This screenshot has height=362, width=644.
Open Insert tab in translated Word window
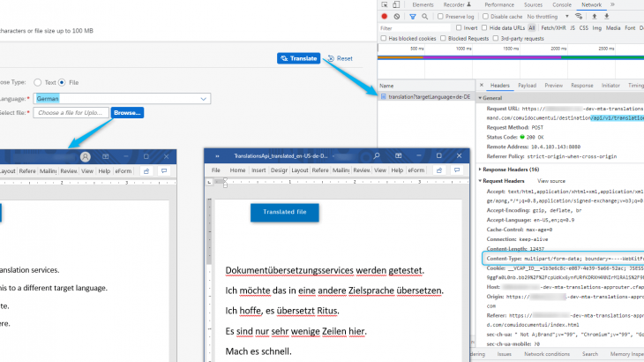258,170
